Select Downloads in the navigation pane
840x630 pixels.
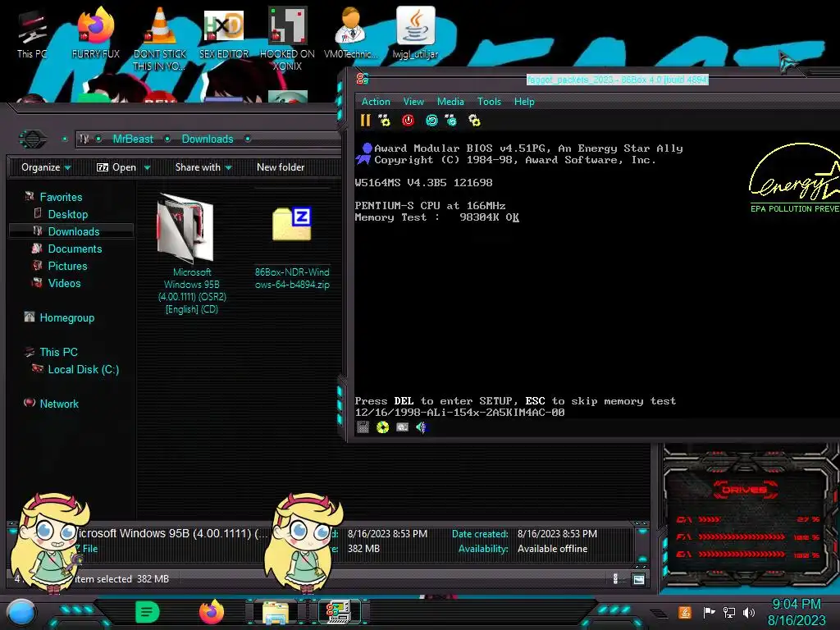click(x=73, y=231)
